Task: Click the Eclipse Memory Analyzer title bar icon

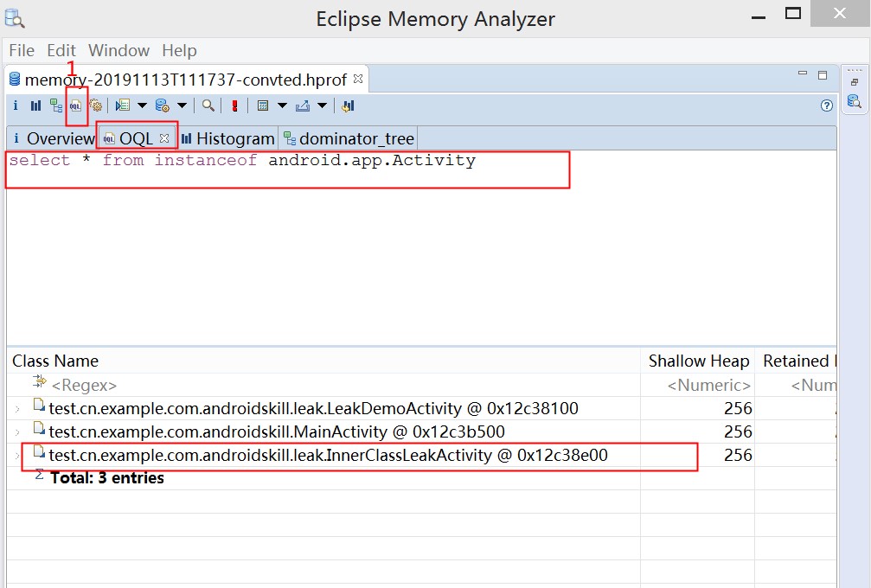Action: pyautogui.click(x=15, y=18)
